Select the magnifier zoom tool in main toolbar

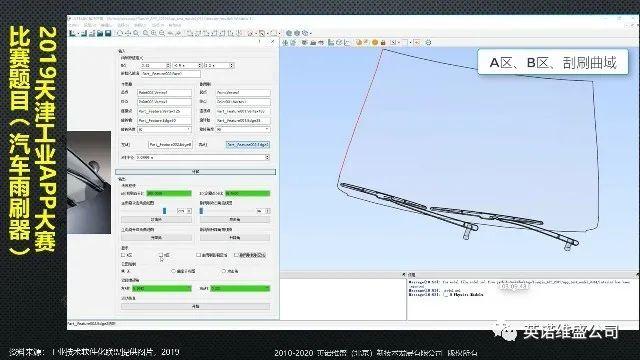(136, 33)
